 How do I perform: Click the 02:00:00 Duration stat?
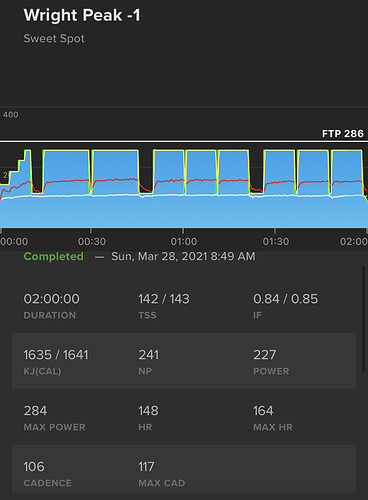(52, 305)
